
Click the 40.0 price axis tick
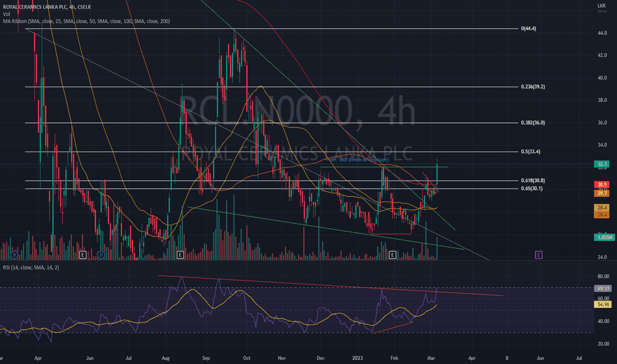point(602,78)
